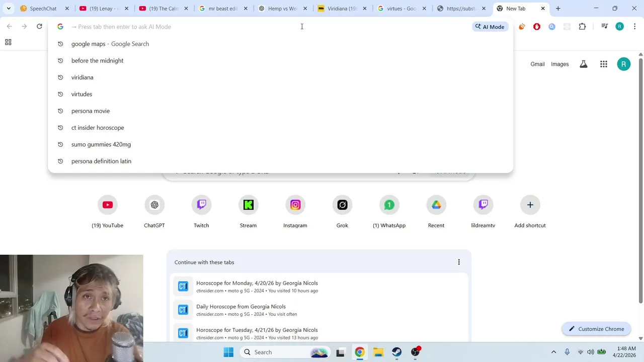Open File Explorer from the taskbar
Viewport: 644px width, 362px height.
[378, 352]
